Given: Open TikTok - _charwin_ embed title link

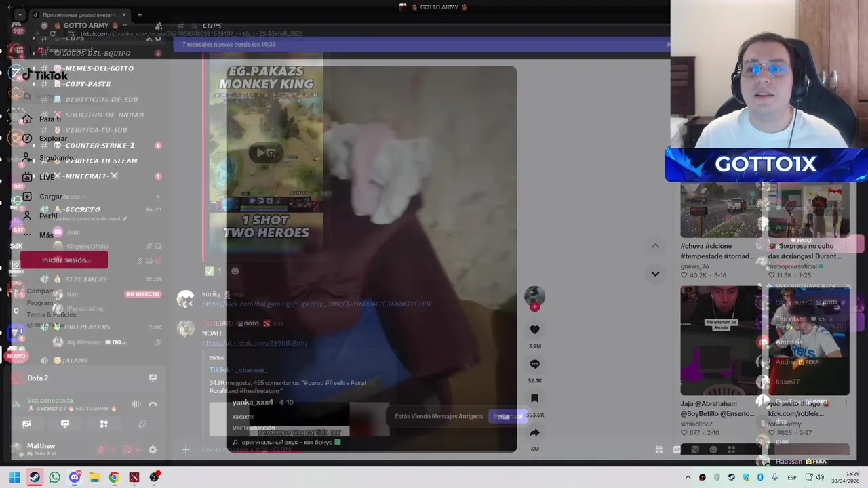Looking at the screenshot, I should (238, 370).
